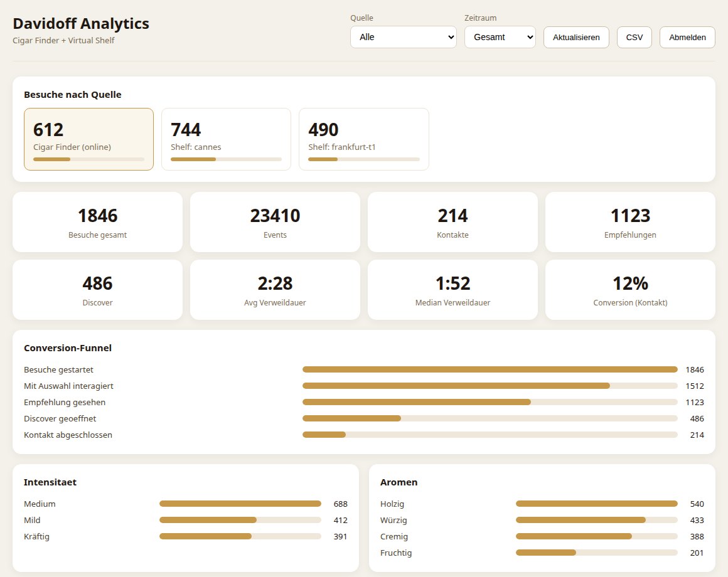Click the Besuche gestartet funnel bar
Image resolution: width=728 pixels, height=577 pixels.
pos(490,369)
